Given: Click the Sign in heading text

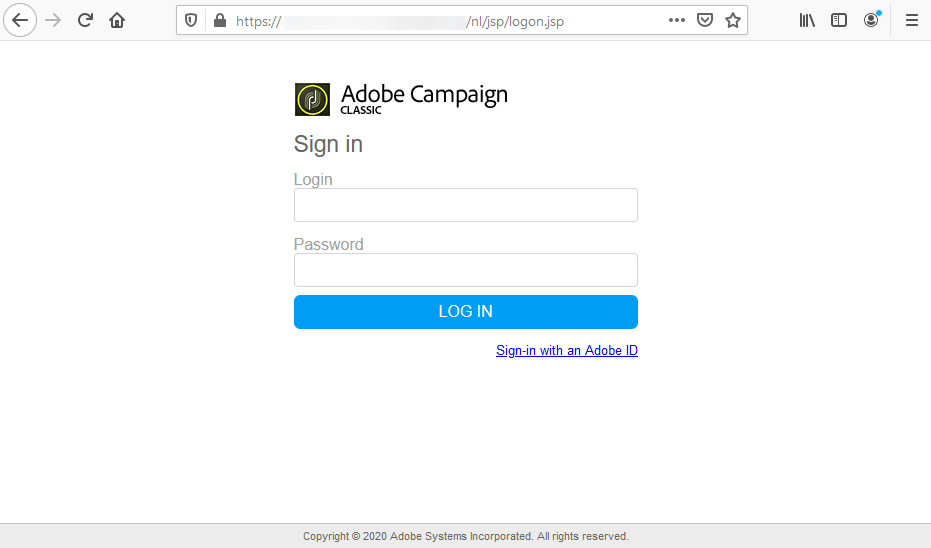Looking at the screenshot, I should pyautogui.click(x=328, y=144).
